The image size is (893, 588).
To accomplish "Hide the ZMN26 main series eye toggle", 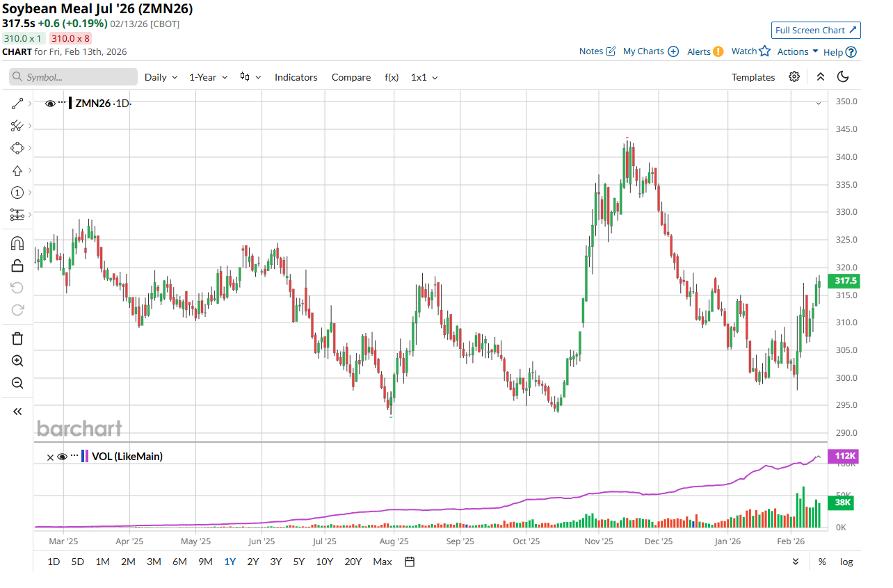I will [50, 104].
